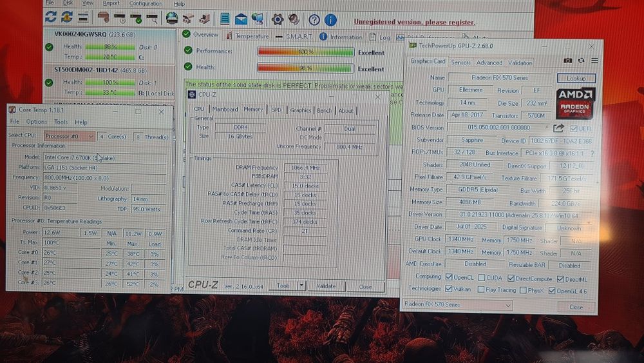Click the Performance 100% bar
The image size is (644, 363).
(305, 52)
